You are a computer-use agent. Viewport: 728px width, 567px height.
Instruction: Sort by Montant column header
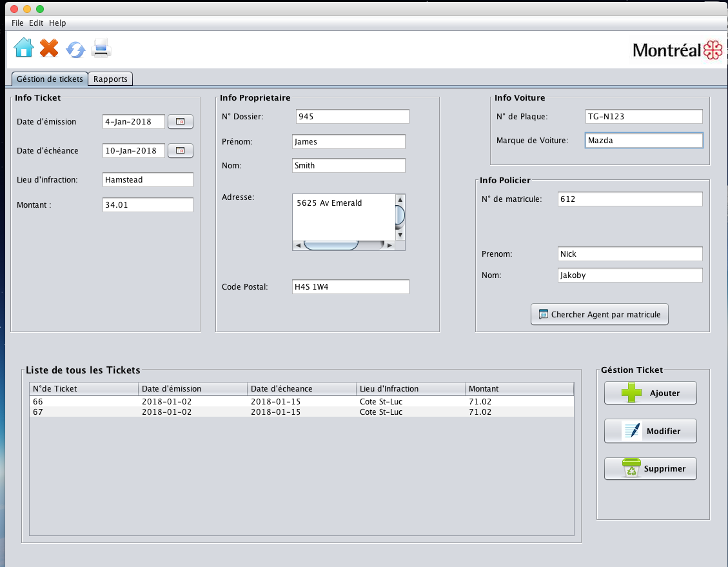click(x=518, y=389)
